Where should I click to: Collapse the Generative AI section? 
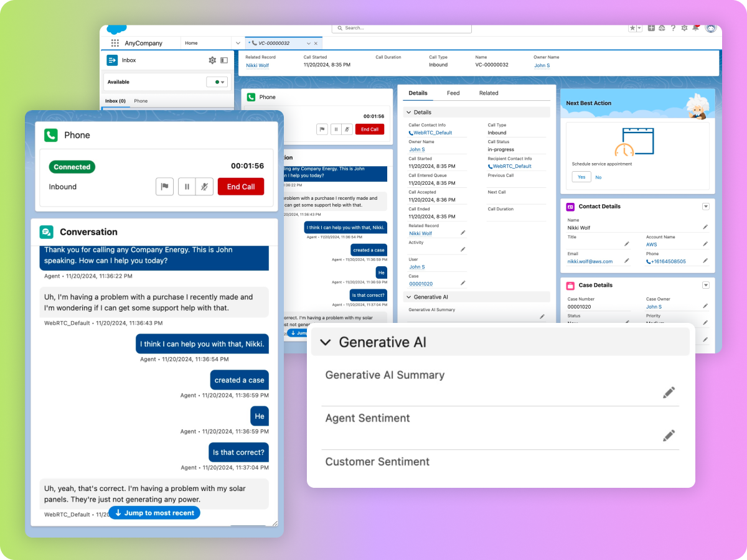pos(326,342)
